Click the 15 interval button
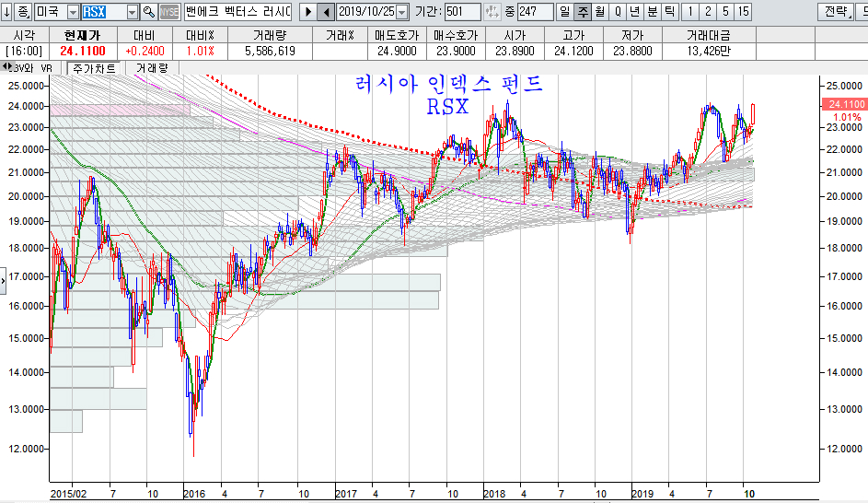The height and width of the screenshot is (503, 868). coord(743,12)
